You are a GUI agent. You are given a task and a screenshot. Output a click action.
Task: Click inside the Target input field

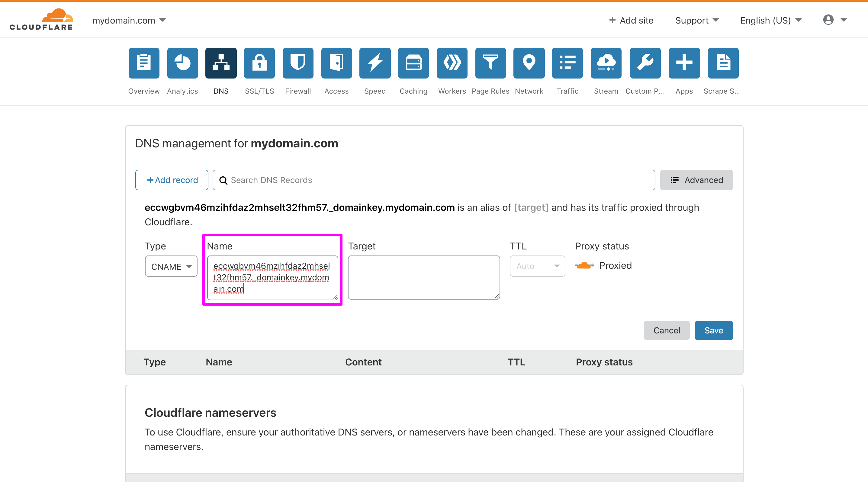pos(423,277)
